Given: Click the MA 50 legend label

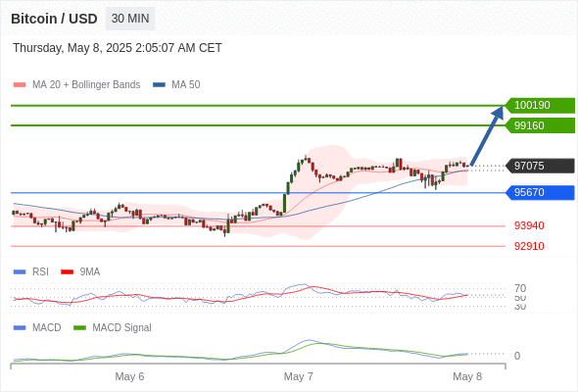Looking at the screenshot, I should click(186, 85).
